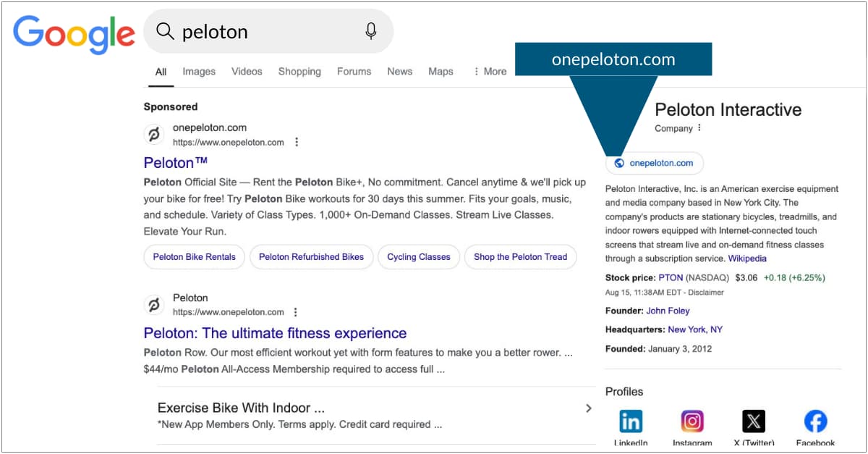Select the Peloton Bike Rentals chip
The width and height of the screenshot is (868, 454).
click(x=195, y=257)
